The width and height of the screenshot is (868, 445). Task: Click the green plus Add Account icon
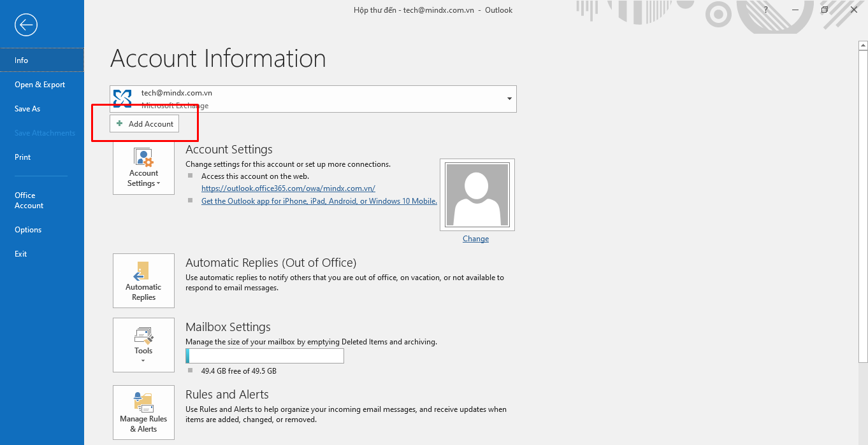pyautogui.click(x=120, y=124)
